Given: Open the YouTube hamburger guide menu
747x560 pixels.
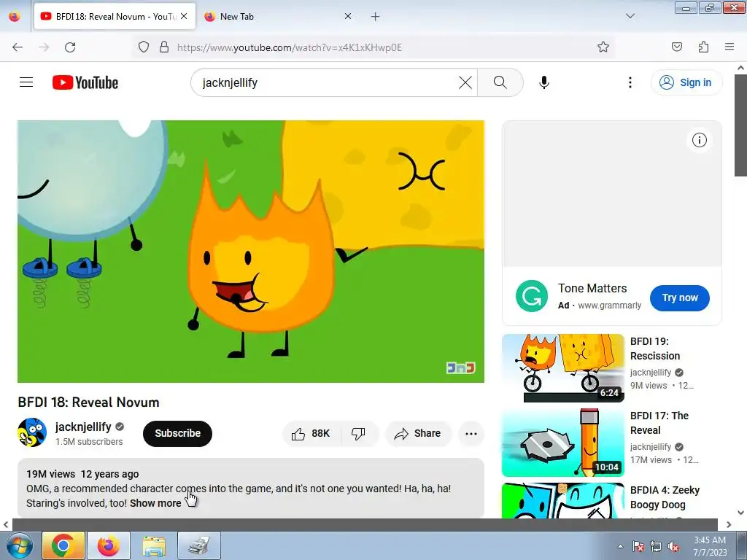Looking at the screenshot, I should point(26,82).
